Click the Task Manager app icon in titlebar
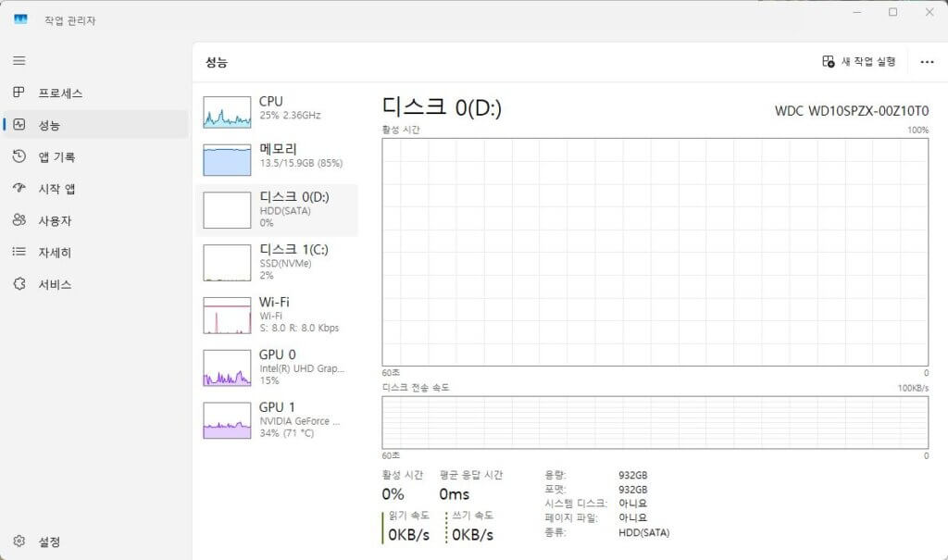Screen dimensions: 948x560 coord(19,19)
